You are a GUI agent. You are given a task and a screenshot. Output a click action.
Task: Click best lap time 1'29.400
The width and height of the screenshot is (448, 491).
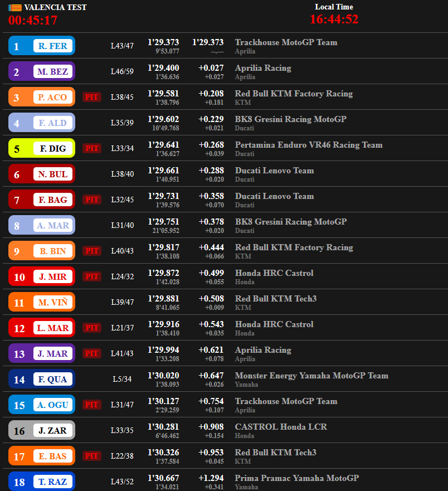pyautogui.click(x=163, y=68)
